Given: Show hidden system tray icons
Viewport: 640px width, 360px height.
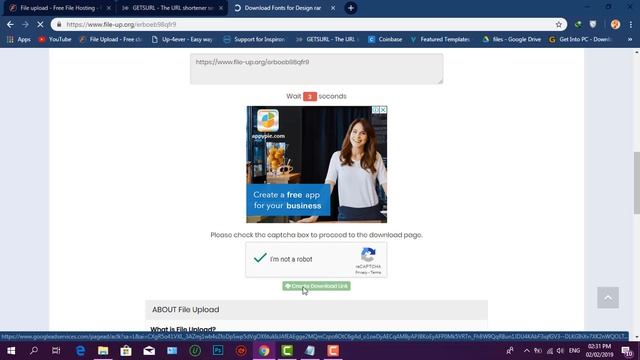Looking at the screenshot, I should pos(527,351).
